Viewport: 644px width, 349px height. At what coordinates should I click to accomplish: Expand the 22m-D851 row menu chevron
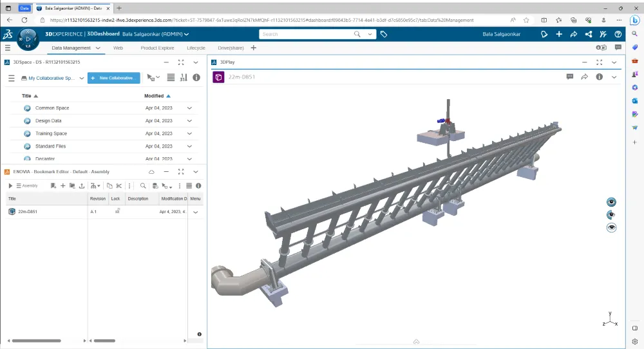click(x=196, y=212)
